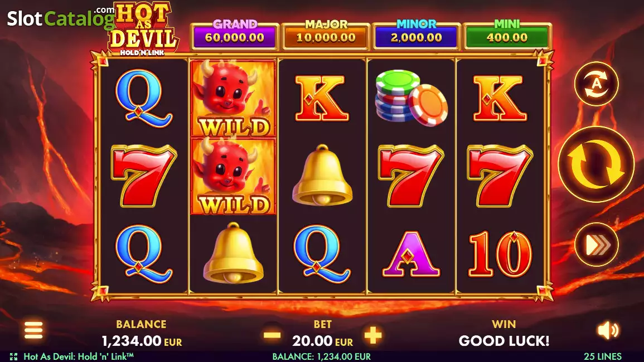Click the Grand 60,000.00 jackpot panel
Image resolution: width=644 pixels, height=362 pixels.
(235, 36)
